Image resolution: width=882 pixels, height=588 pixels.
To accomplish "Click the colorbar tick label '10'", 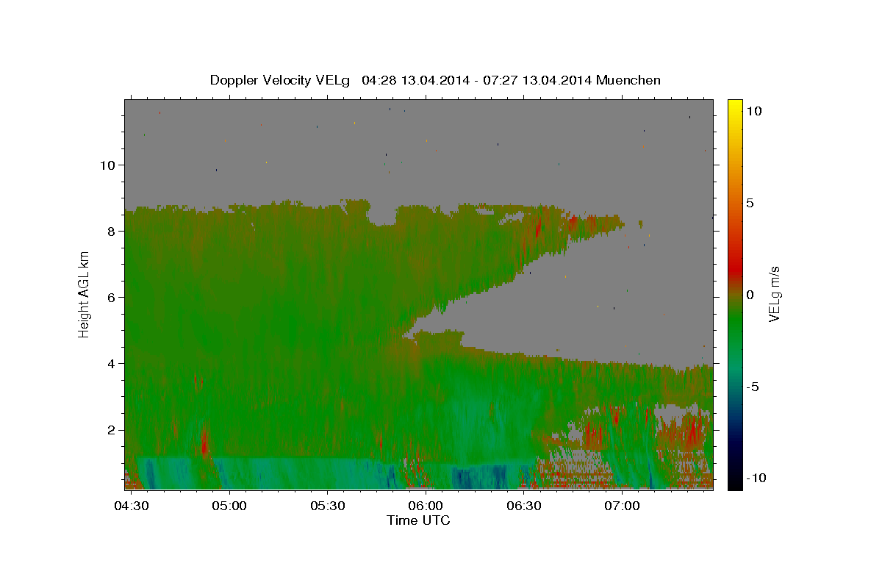I will point(753,111).
